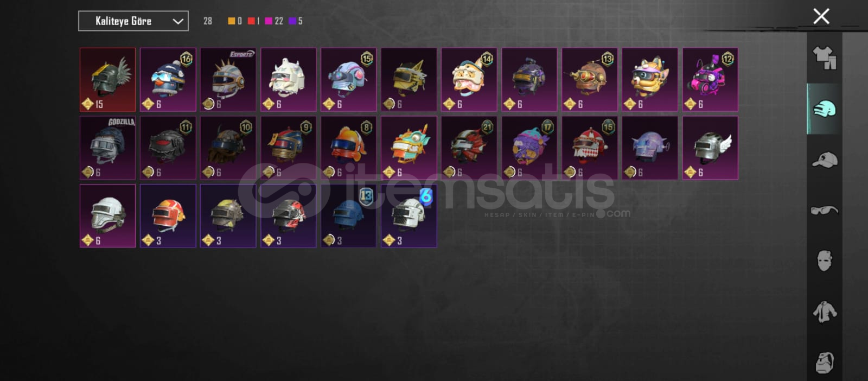Select the Esports spiked helmet skin
This screenshot has width=868, height=381.
pos(228,79)
